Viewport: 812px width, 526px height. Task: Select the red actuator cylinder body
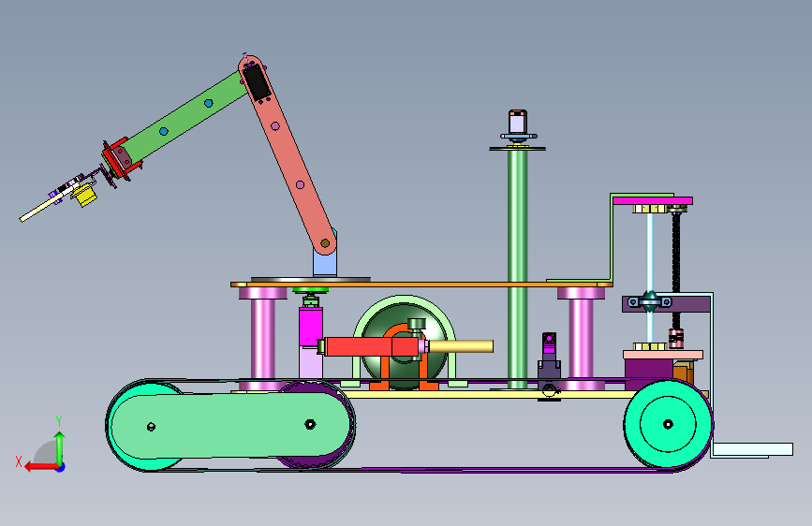coord(373,346)
